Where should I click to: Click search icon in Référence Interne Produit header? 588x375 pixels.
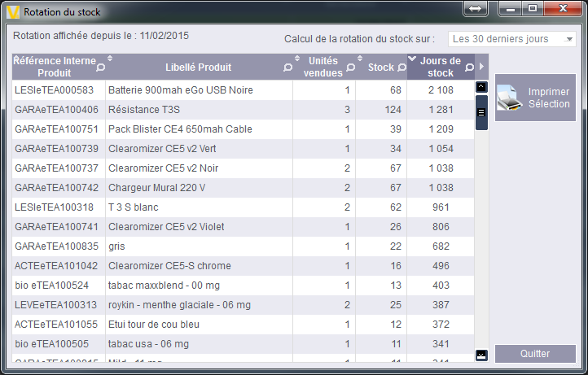[100, 68]
